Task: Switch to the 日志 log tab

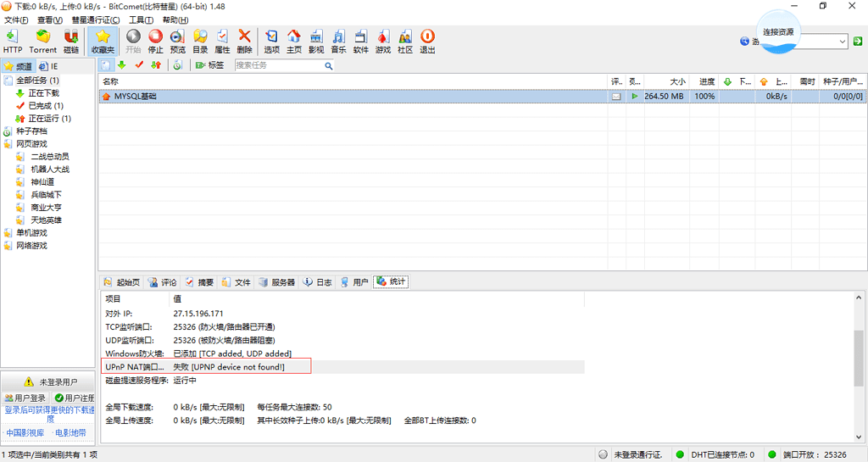Action: point(318,282)
